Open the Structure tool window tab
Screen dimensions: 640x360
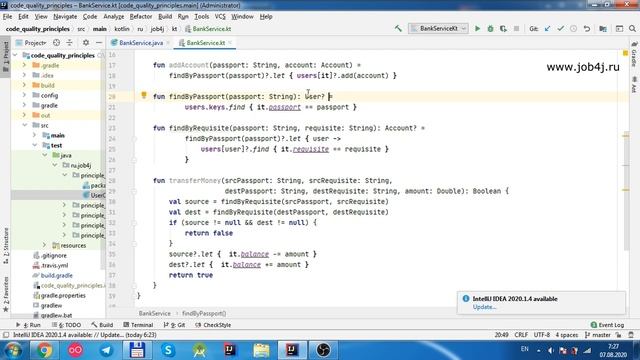6,245
